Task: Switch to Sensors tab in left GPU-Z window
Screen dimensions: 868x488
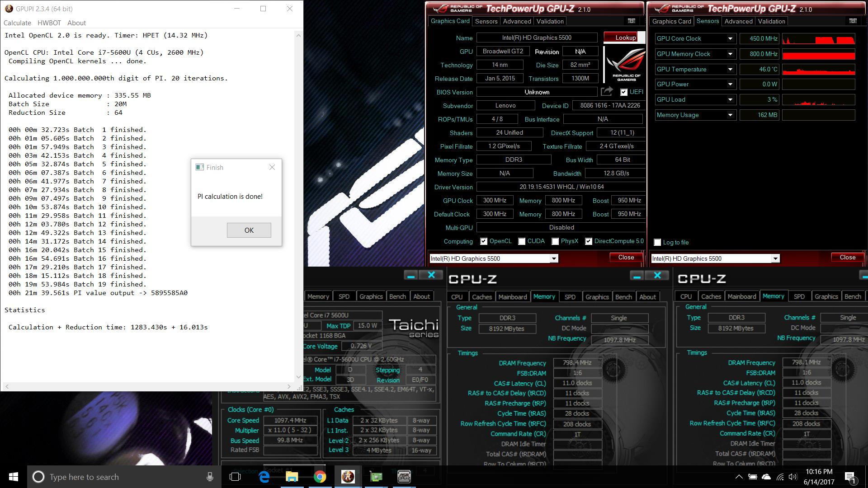Action: click(x=486, y=21)
